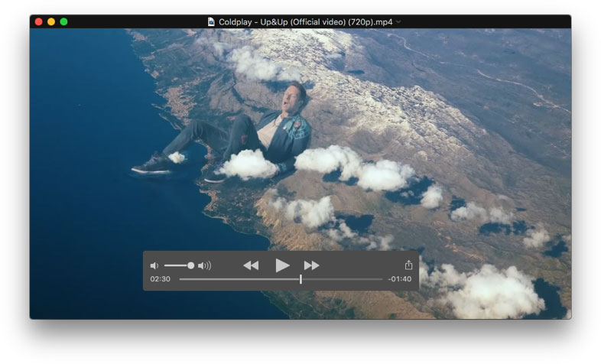The height and width of the screenshot is (364, 601).
Task: Click the mp4 document proxy icon
Action: 211,22
